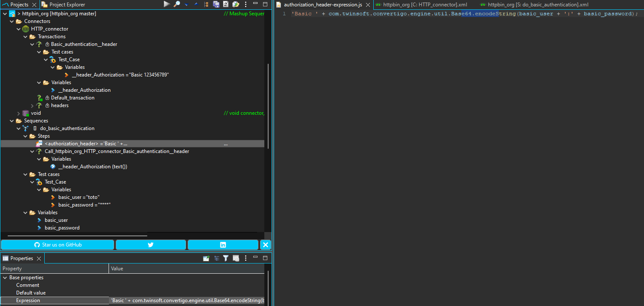The width and height of the screenshot is (644, 306).
Task: Toggle show categories in Properties panel
Action: [217, 258]
